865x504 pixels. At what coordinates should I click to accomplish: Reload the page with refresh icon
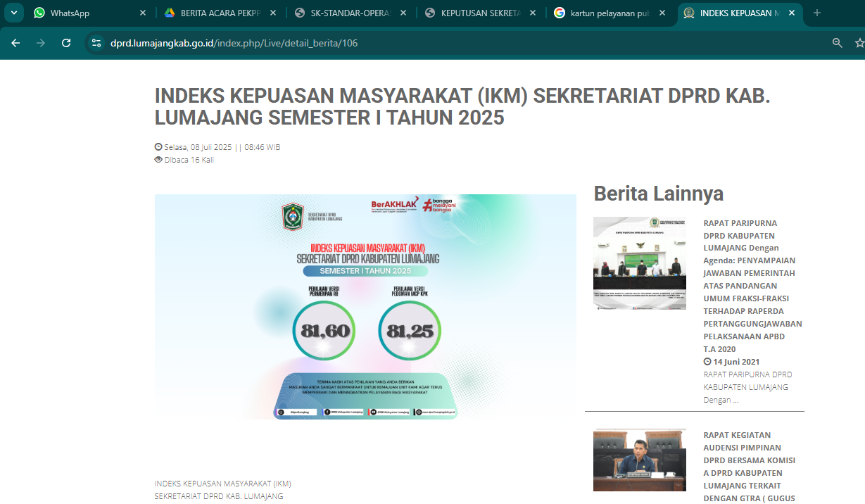[66, 43]
